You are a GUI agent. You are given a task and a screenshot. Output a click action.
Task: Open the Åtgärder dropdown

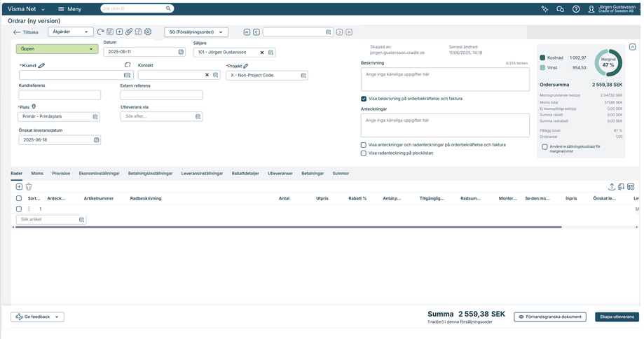[x=70, y=32]
